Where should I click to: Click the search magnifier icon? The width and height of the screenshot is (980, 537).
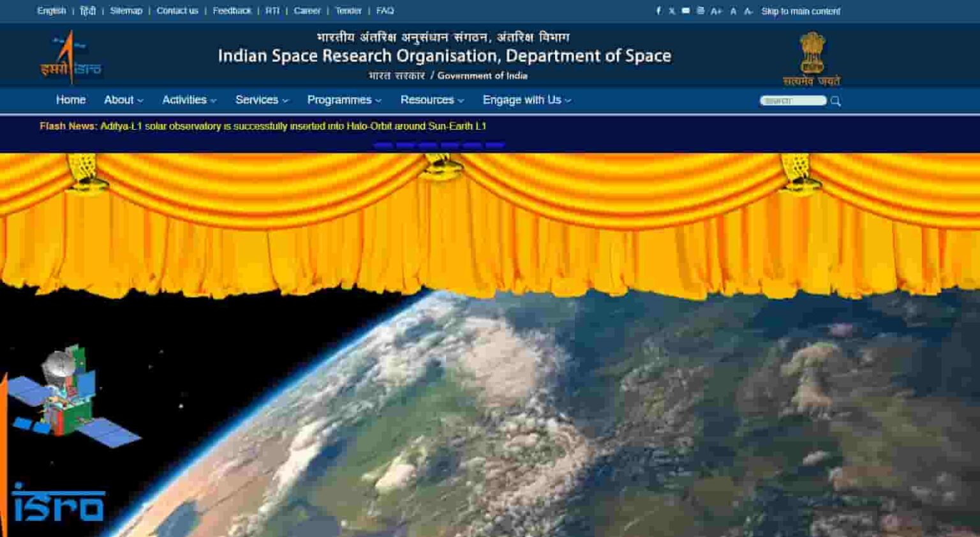(836, 100)
